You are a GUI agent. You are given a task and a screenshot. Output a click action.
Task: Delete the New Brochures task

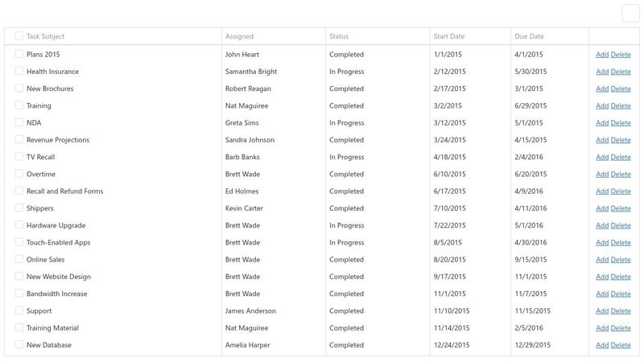click(x=621, y=88)
